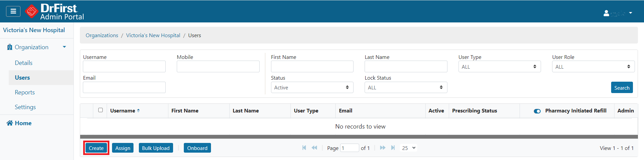Screen dimensions: 644x160
Task: Sort by the Username column header
Action: point(123,111)
